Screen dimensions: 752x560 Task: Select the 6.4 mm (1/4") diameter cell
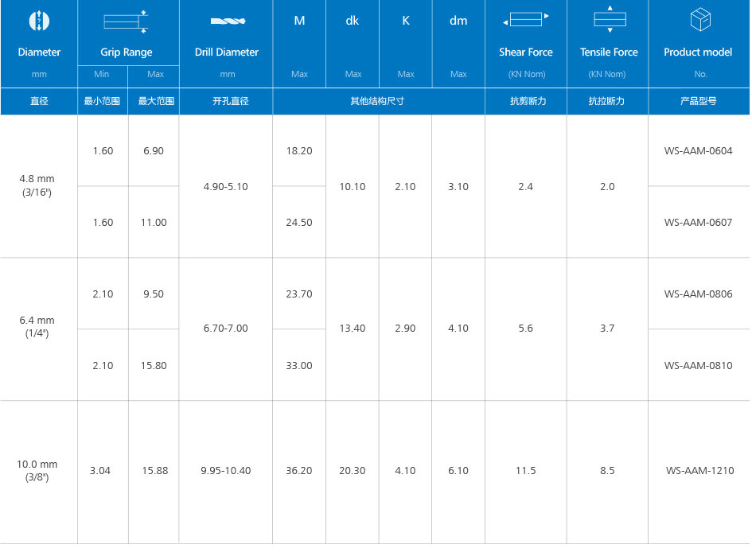click(37, 327)
